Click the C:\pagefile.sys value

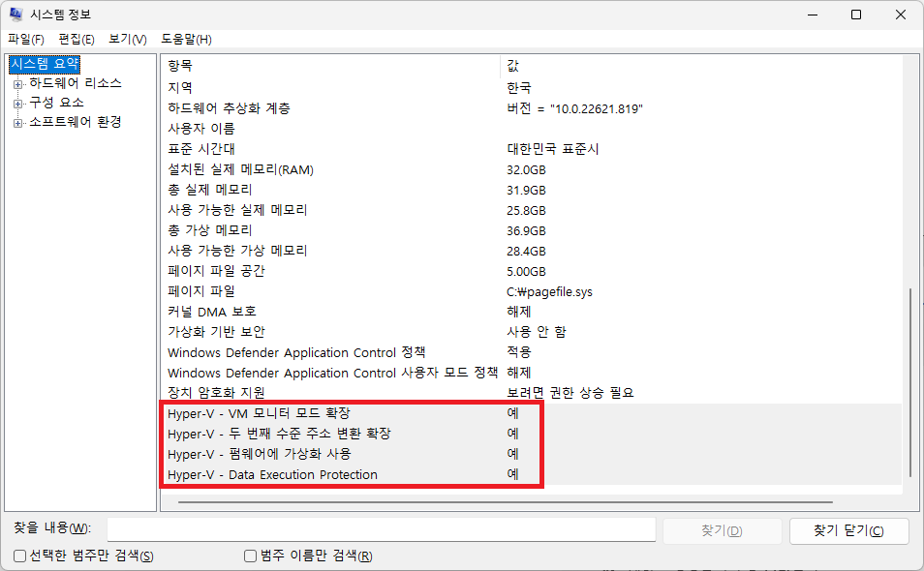point(549,291)
